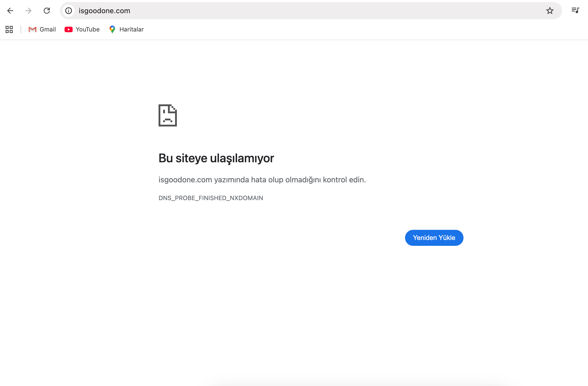
Task: Click the forward navigation arrow
Action: 28,11
